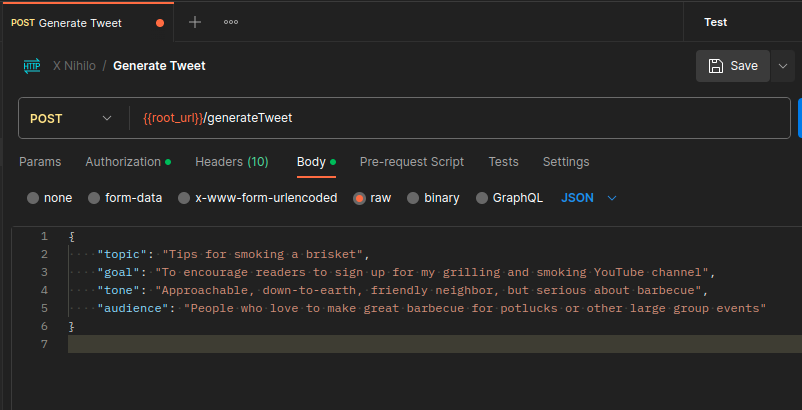802x410 pixels.
Task: Click the three-dots tab overflow icon
Action: (x=231, y=22)
